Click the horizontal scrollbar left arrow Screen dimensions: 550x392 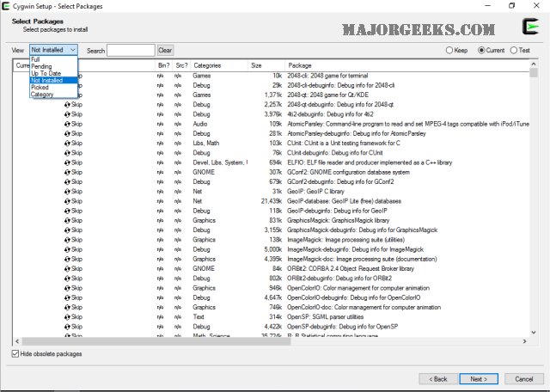point(17,341)
